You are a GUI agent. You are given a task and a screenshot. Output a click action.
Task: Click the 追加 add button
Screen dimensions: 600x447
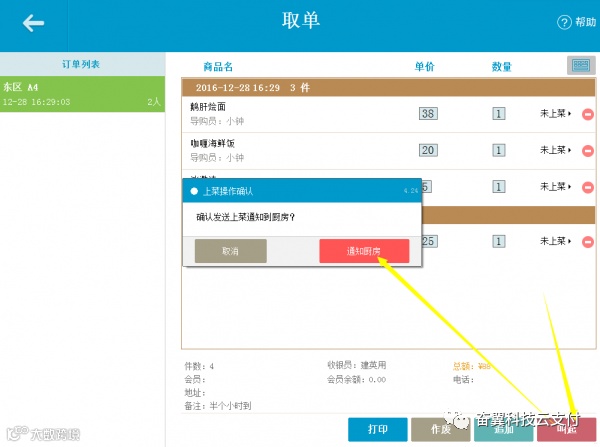[504, 429]
